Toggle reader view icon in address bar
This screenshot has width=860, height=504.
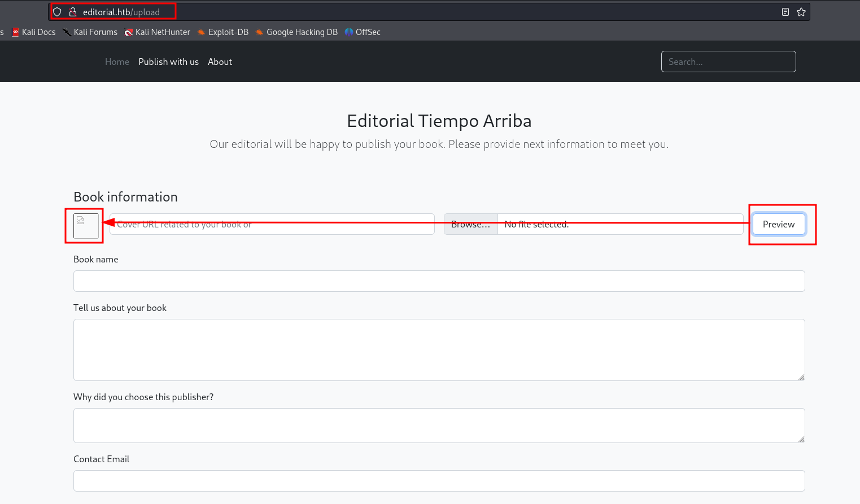pos(785,12)
